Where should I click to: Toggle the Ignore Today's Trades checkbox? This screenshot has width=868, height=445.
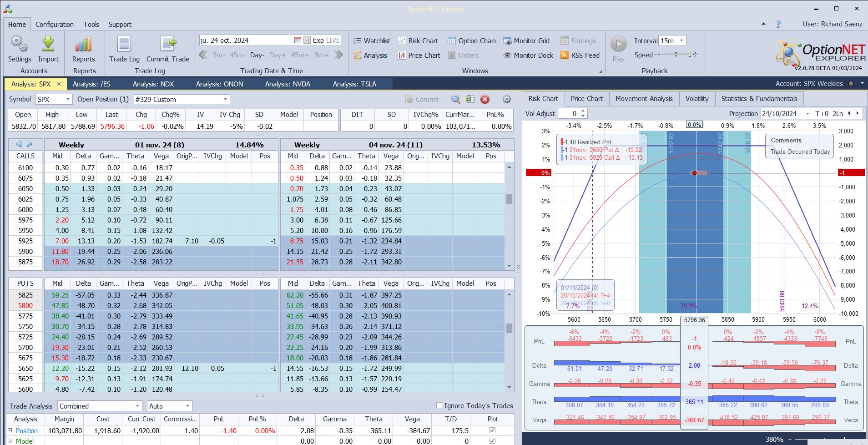pyautogui.click(x=439, y=405)
